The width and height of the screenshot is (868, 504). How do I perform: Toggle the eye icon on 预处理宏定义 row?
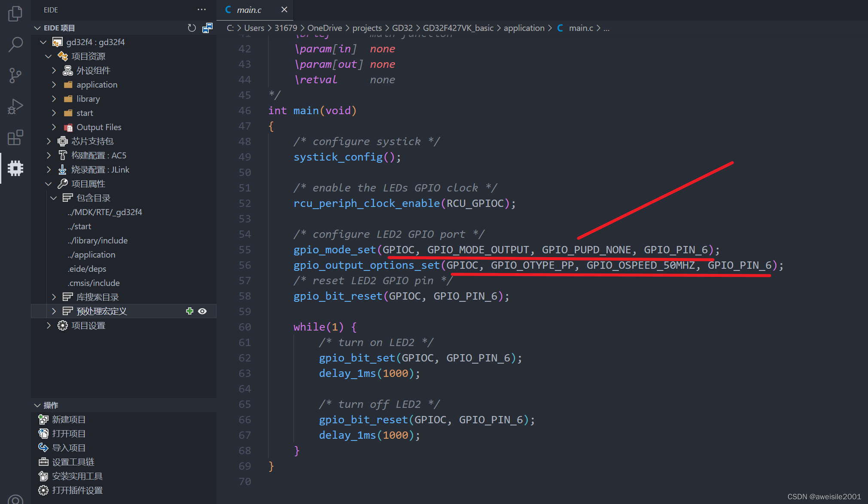202,311
